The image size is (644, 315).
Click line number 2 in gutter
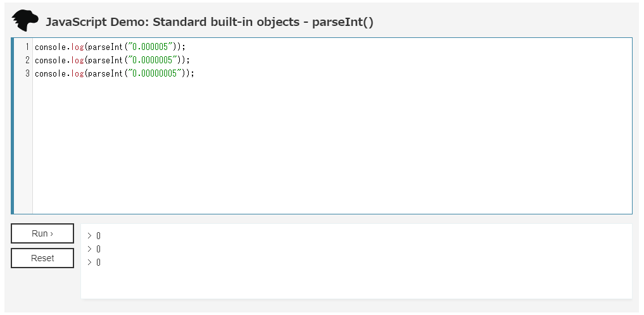(x=27, y=60)
